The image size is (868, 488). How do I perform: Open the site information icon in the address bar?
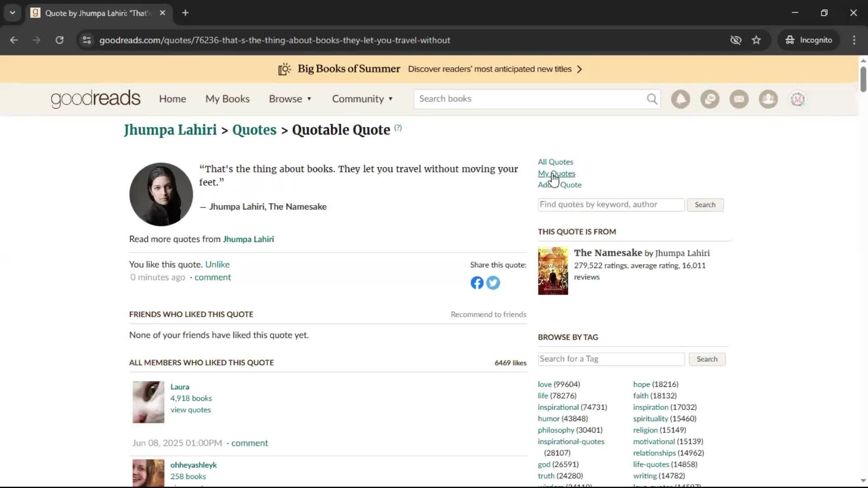(87, 40)
